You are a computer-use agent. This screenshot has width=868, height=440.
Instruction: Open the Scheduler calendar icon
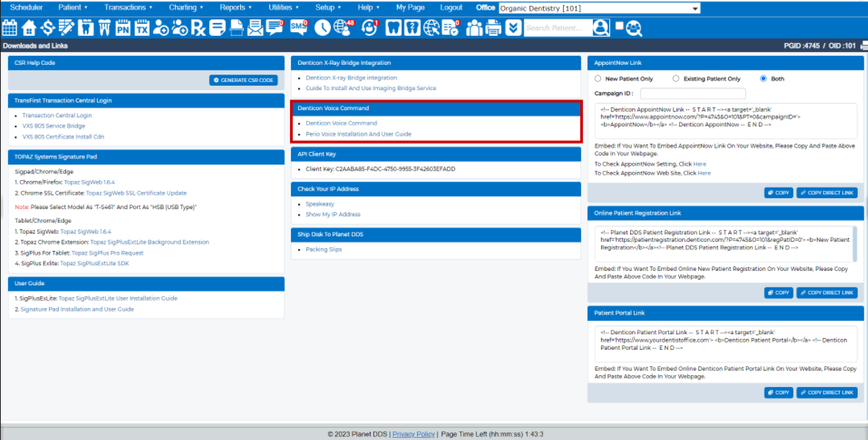point(10,29)
